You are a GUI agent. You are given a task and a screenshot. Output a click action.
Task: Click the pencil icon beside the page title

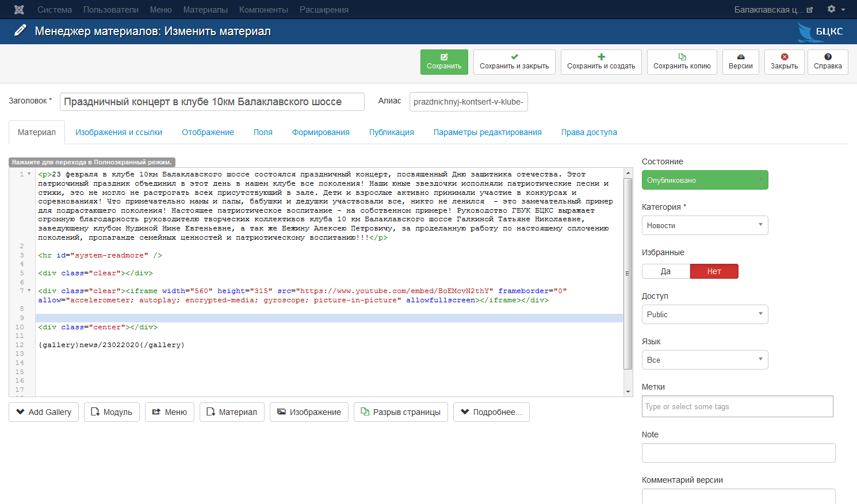tap(20, 30)
